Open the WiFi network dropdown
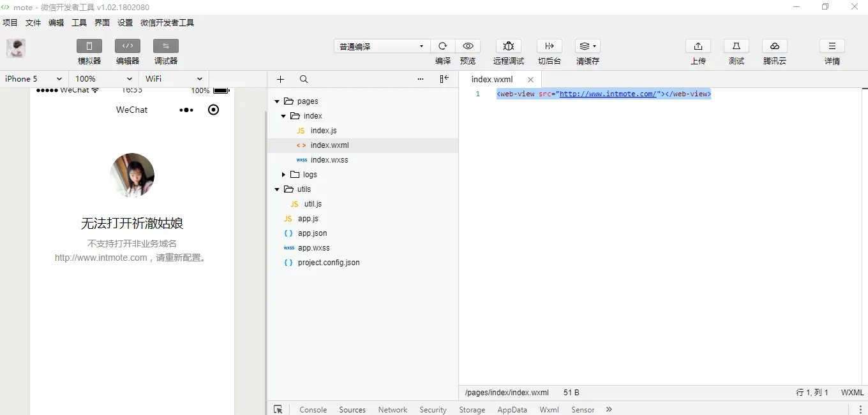 click(x=174, y=78)
